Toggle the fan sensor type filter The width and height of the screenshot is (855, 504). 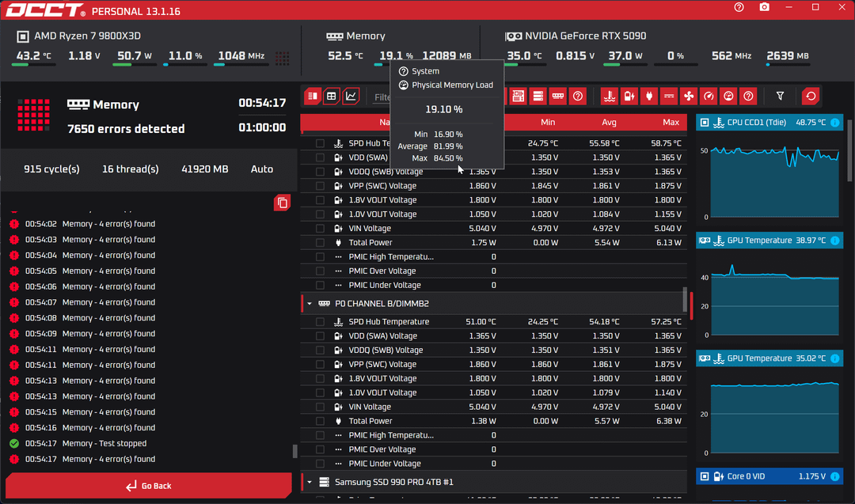[x=689, y=97]
